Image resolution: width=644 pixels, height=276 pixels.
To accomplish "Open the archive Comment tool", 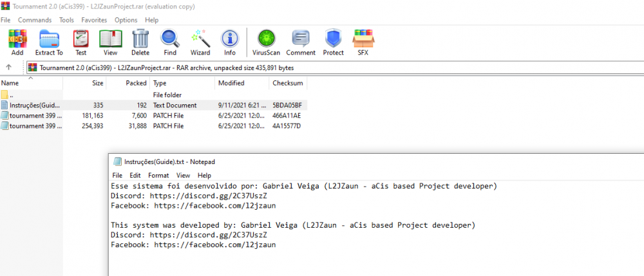I will [301, 42].
